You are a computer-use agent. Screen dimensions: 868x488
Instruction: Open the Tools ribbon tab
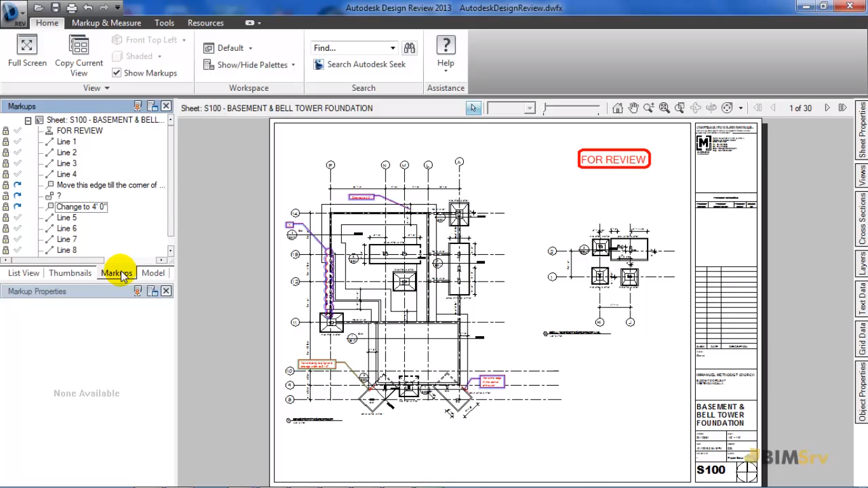[x=164, y=23]
